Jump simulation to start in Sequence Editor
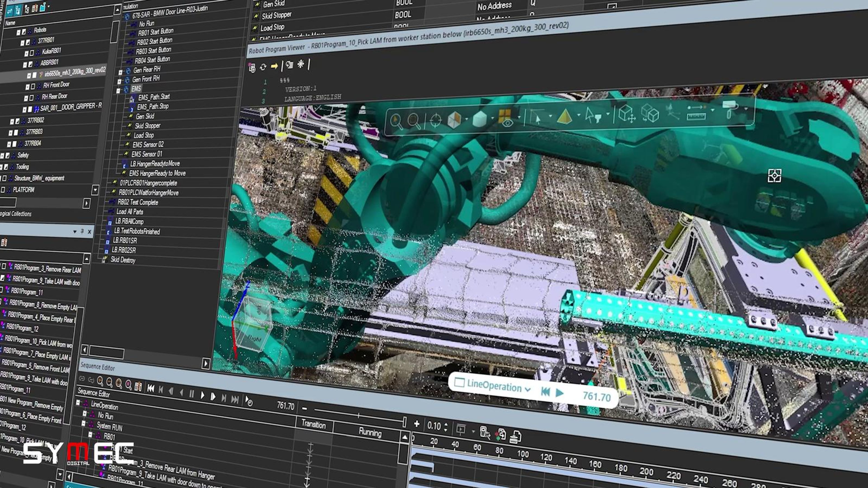 pos(151,388)
